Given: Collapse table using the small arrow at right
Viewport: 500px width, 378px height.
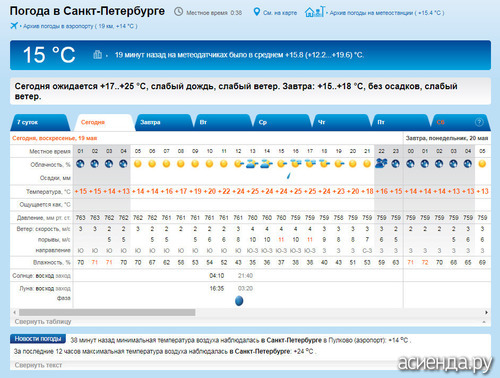Looking at the screenshot, I should click(x=484, y=322).
